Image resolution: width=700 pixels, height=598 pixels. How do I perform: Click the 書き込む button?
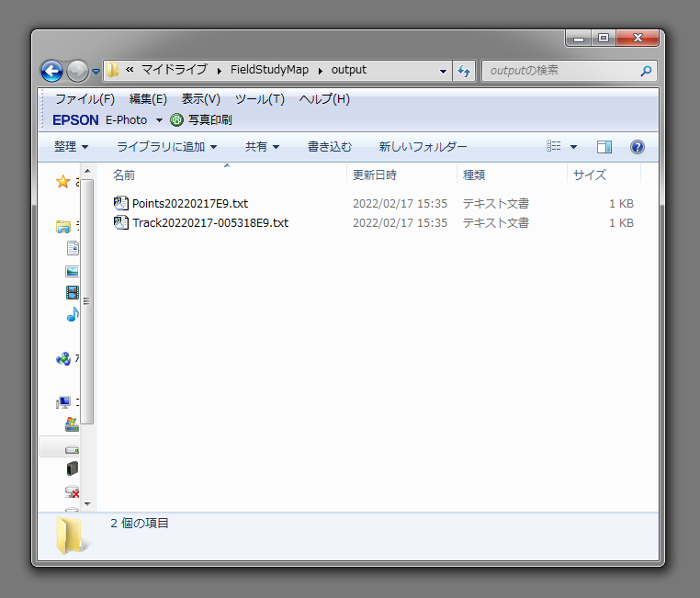(x=330, y=146)
